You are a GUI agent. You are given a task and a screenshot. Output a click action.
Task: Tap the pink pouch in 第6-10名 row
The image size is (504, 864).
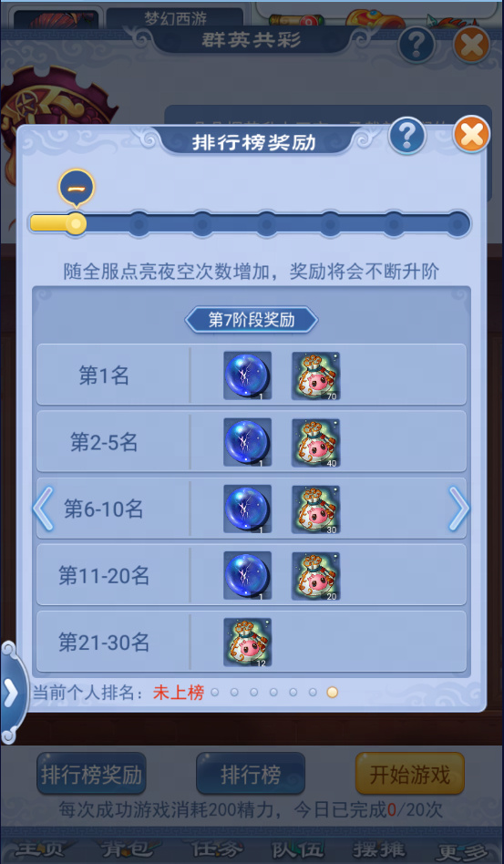point(315,509)
